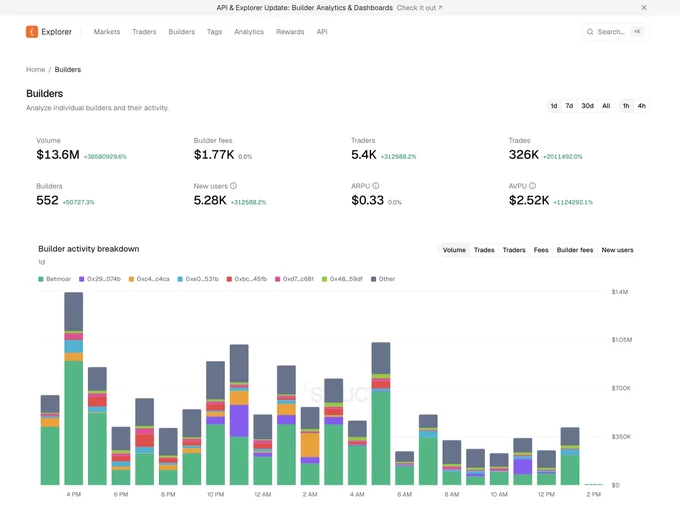Click the $13.6M Volume value
This screenshot has height=512, width=680.
(x=58, y=155)
